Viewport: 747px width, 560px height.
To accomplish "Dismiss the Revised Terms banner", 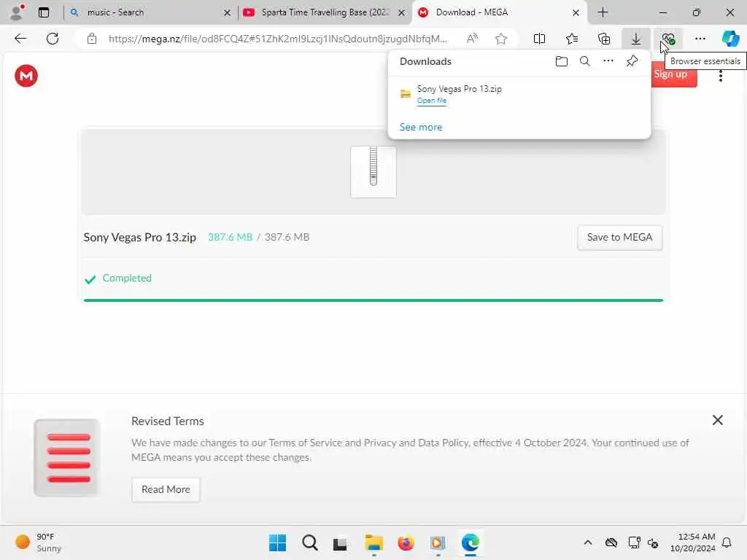I will tap(717, 420).
